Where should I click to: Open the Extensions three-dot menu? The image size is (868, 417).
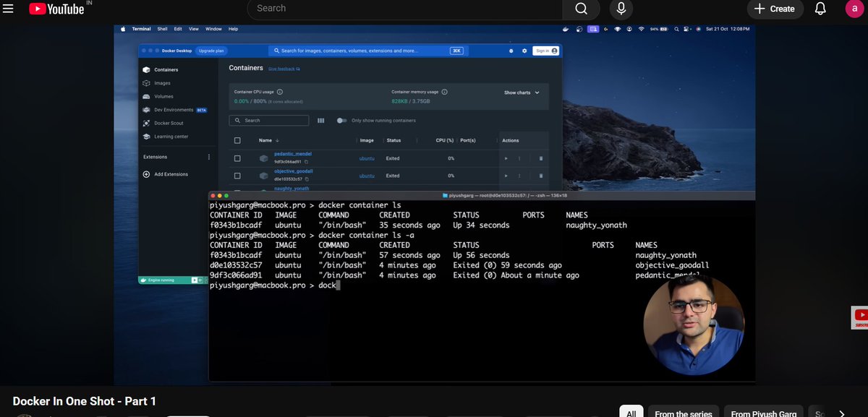pyautogui.click(x=209, y=157)
